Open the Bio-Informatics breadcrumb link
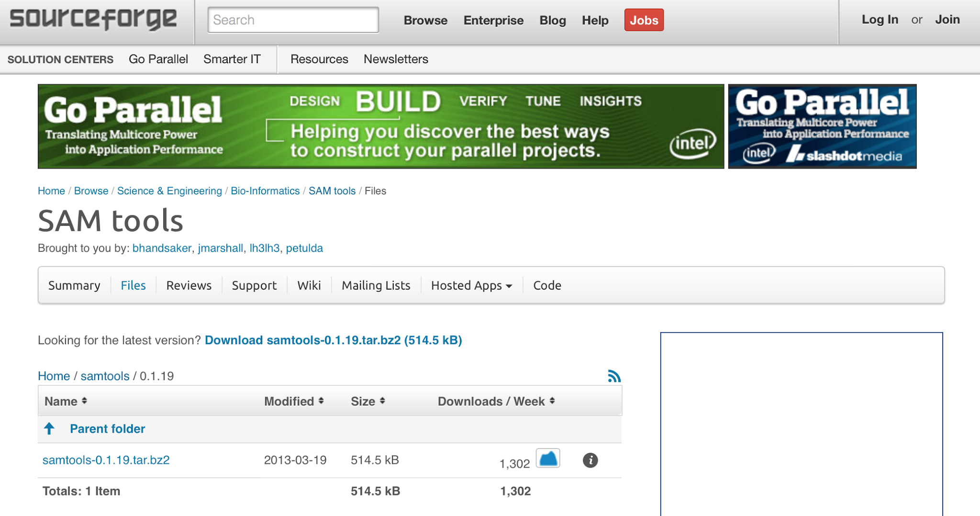980x516 pixels. 265,191
